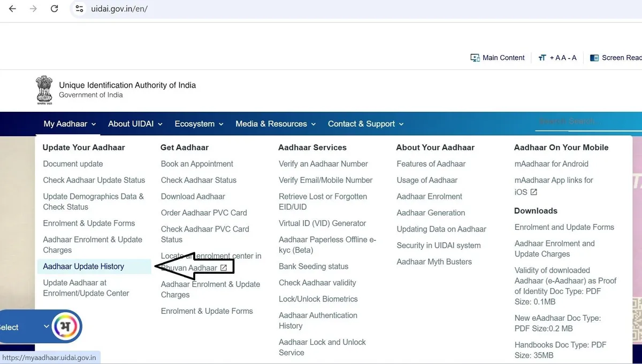The height and width of the screenshot is (364, 642).
Task: Open the Ecosystem menu
Action: 199,124
